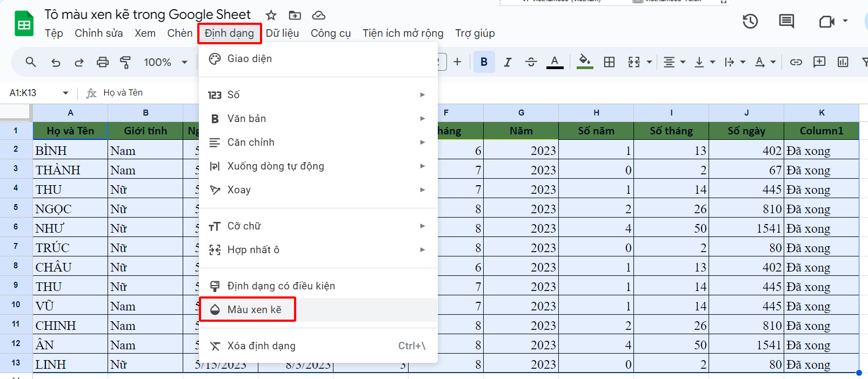Open text wrapping dropdown
This screenshot has height=379, width=868.
[735, 62]
